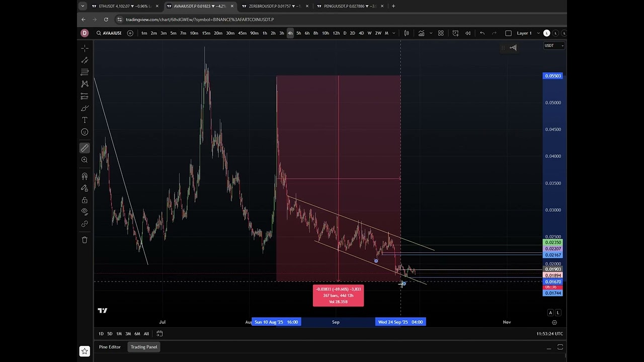Select the brush drawing tool
The height and width of the screenshot is (362, 644).
85,108
